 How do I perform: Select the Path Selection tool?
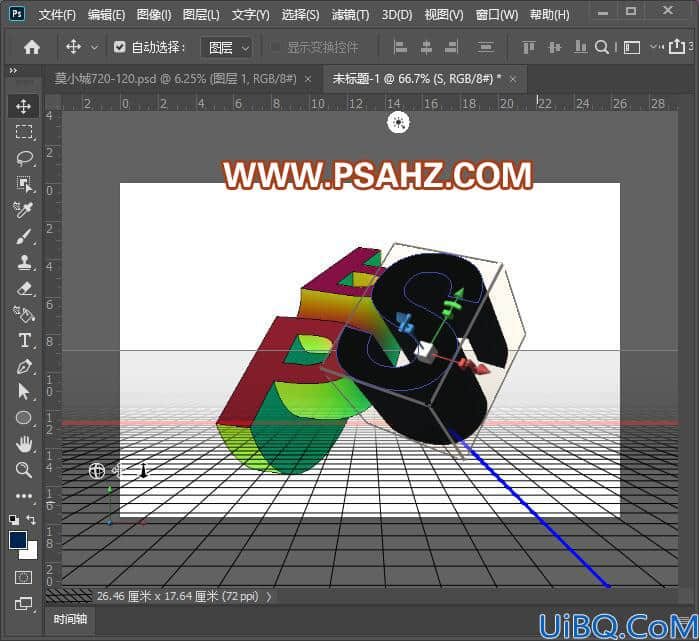[23, 392]
